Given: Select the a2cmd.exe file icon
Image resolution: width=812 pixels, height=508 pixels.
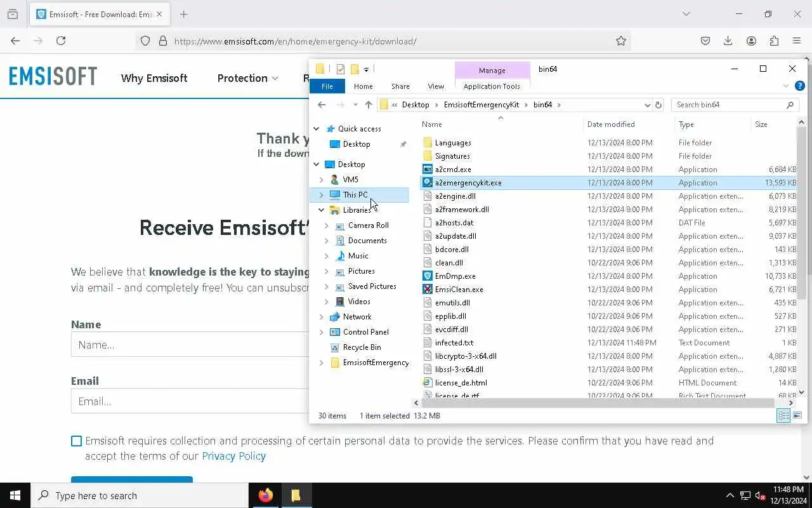Looking at the screenshot, I should (428, 169).
